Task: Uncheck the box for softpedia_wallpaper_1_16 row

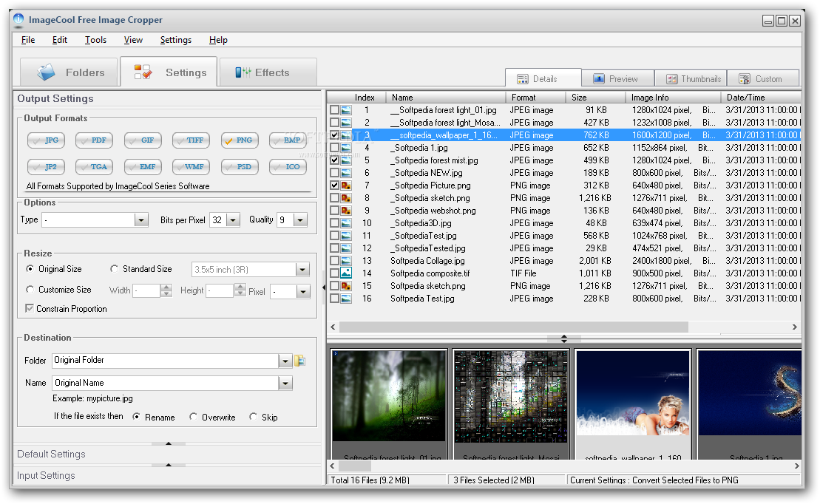Action: click(x=334, y=135)
